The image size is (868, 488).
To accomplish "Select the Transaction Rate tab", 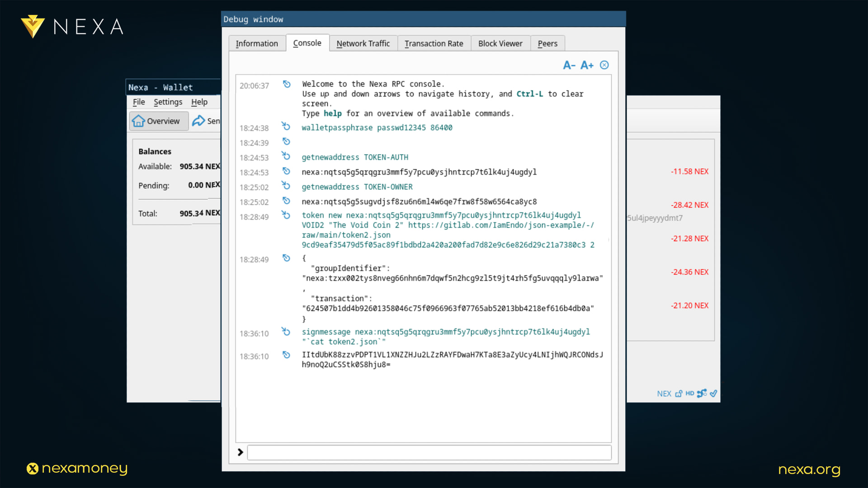I will point(434,43).
